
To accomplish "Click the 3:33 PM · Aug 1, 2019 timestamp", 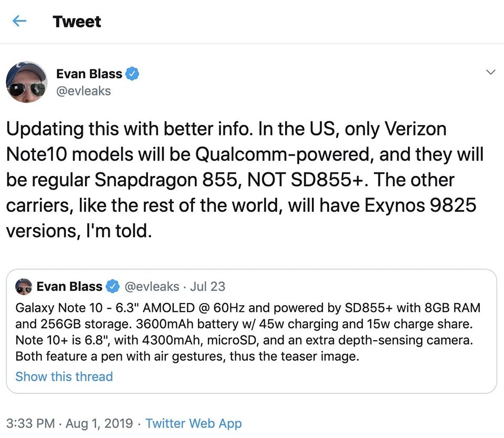I will 69,423.
